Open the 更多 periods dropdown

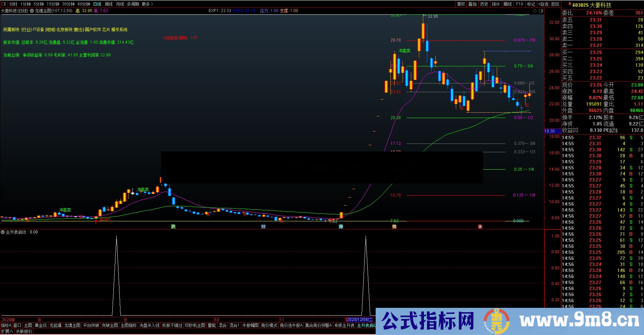(147, 3)
